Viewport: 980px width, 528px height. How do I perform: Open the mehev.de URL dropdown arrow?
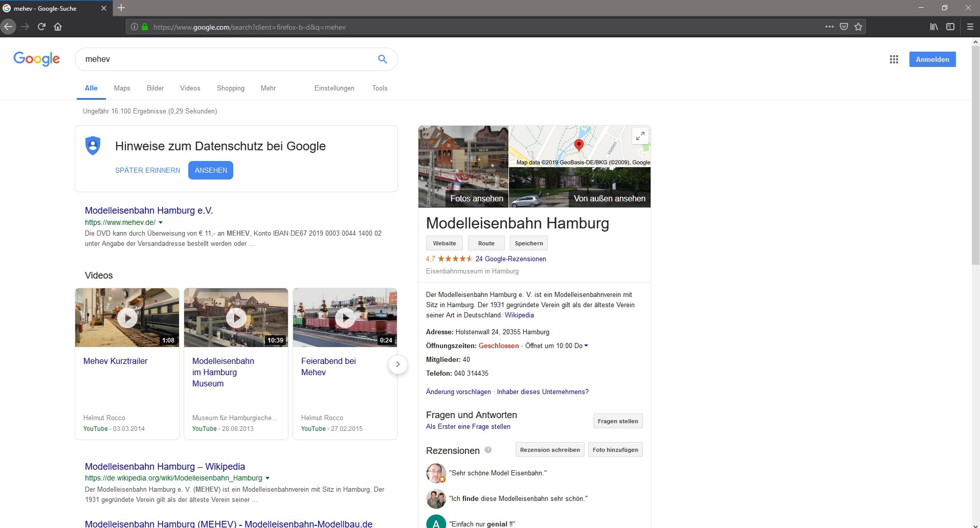[161, 223]
